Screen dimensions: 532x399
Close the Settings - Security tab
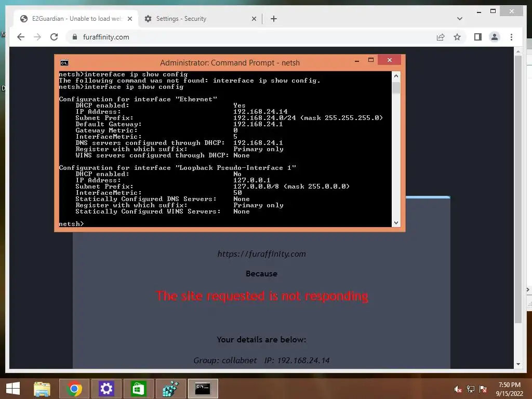tap(254, 19)
